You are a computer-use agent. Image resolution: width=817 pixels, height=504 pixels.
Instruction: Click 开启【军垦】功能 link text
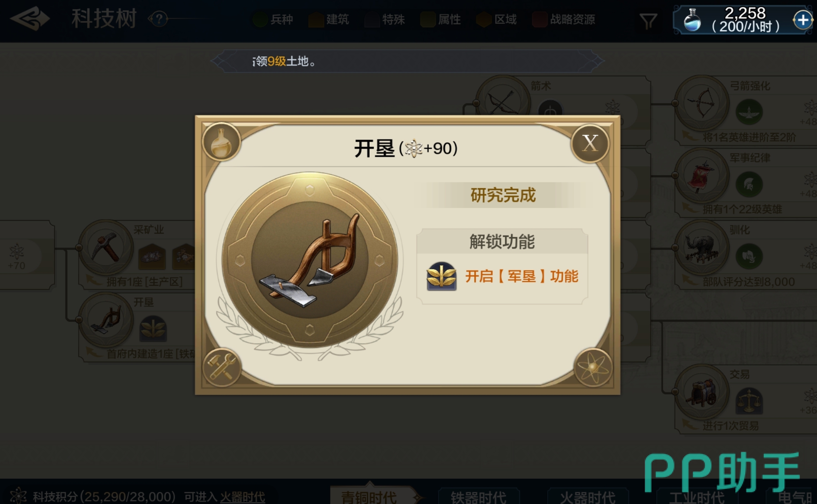tap(522, 276)
